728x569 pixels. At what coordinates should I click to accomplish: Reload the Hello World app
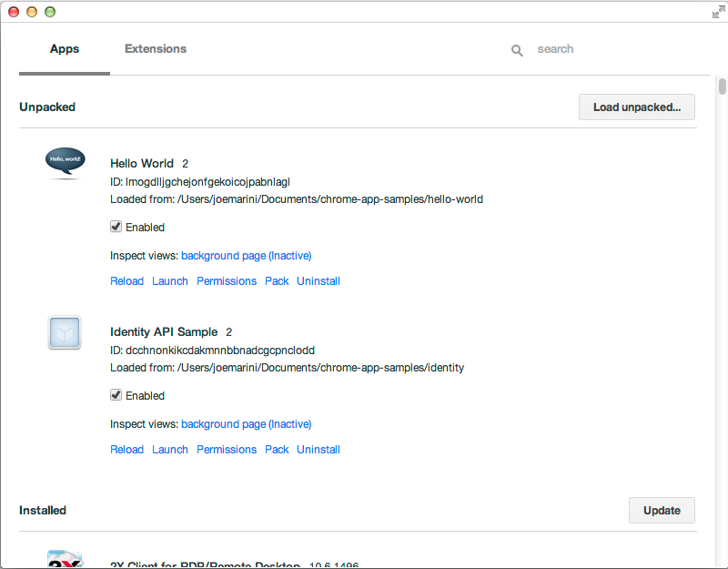[126, 281]
